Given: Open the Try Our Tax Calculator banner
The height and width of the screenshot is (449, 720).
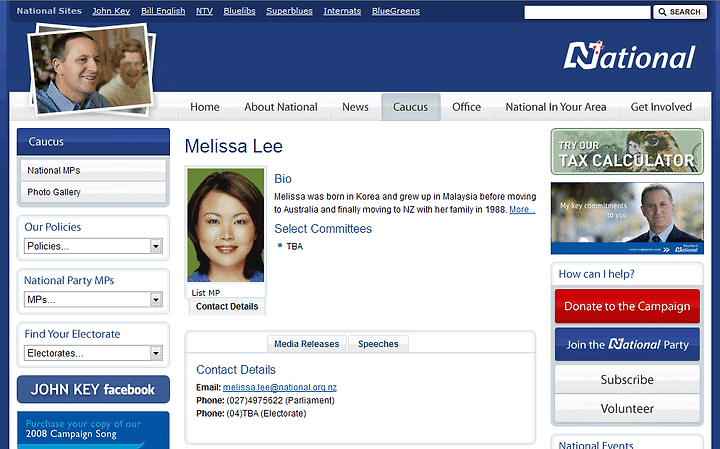Looking at the screenshot, I should (x=627, y=152).
